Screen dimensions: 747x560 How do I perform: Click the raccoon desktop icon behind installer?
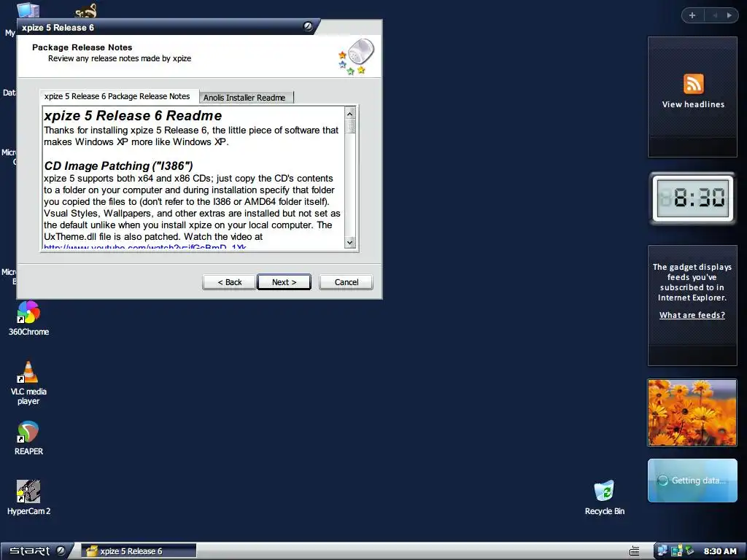[87, 10]
